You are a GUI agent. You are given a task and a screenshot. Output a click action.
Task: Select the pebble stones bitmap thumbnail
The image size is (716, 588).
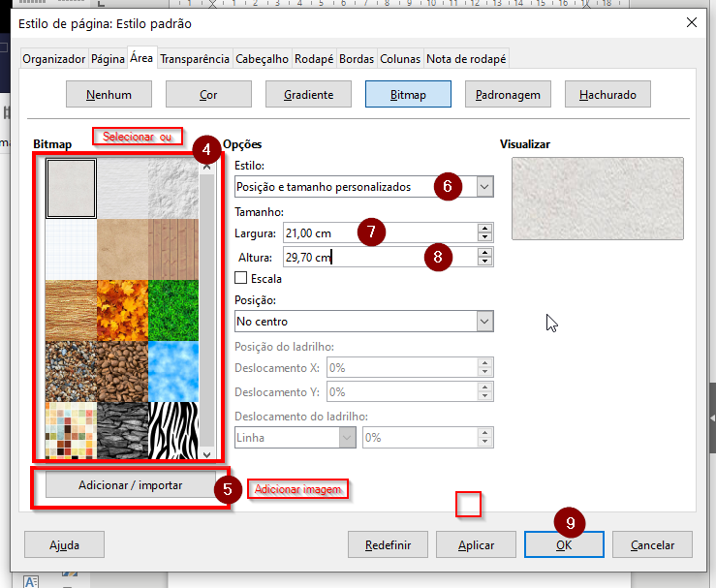coord(71,369)
